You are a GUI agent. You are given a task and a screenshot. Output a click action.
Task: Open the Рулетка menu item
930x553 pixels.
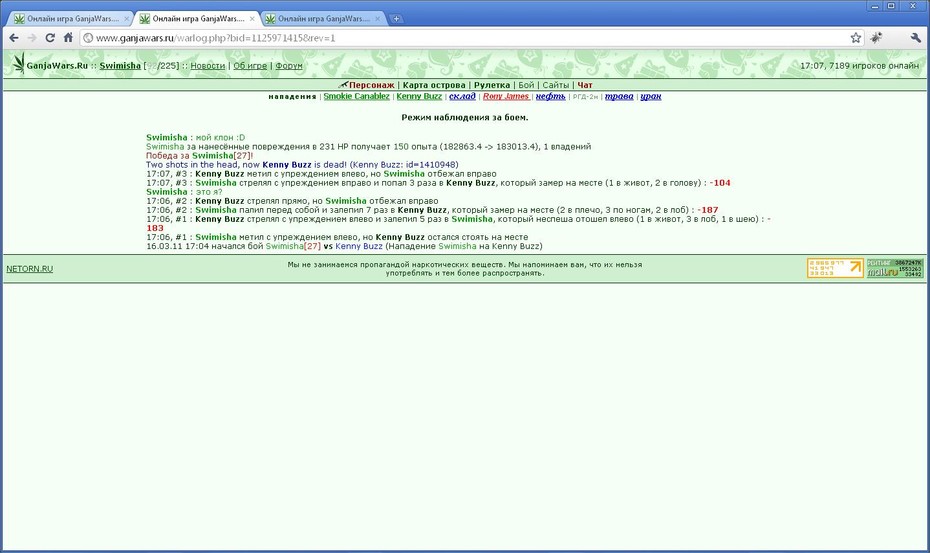pyautogui.click(x=492, y=85)
